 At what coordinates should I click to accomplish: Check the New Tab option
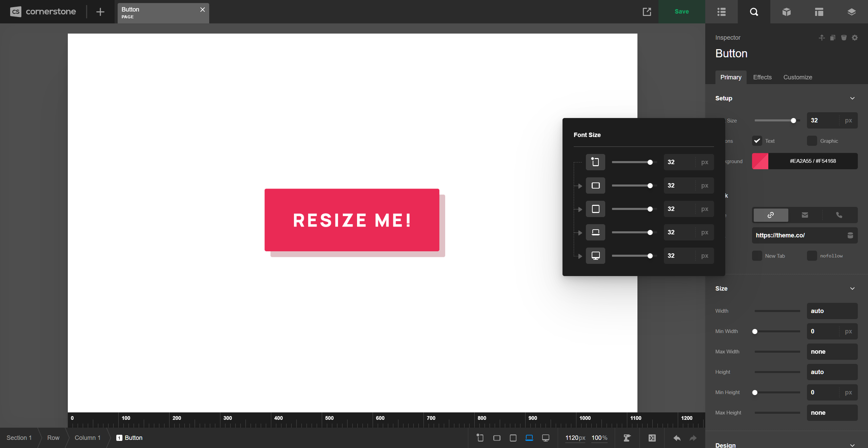[x=757, y=256]
